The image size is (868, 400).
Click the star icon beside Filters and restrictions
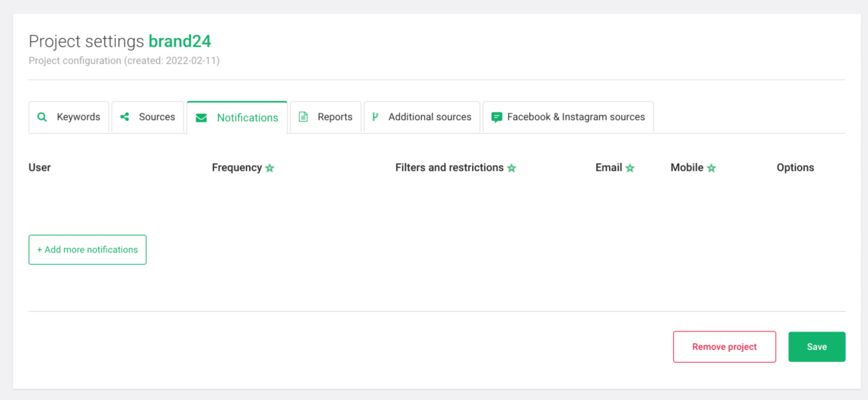512,168
